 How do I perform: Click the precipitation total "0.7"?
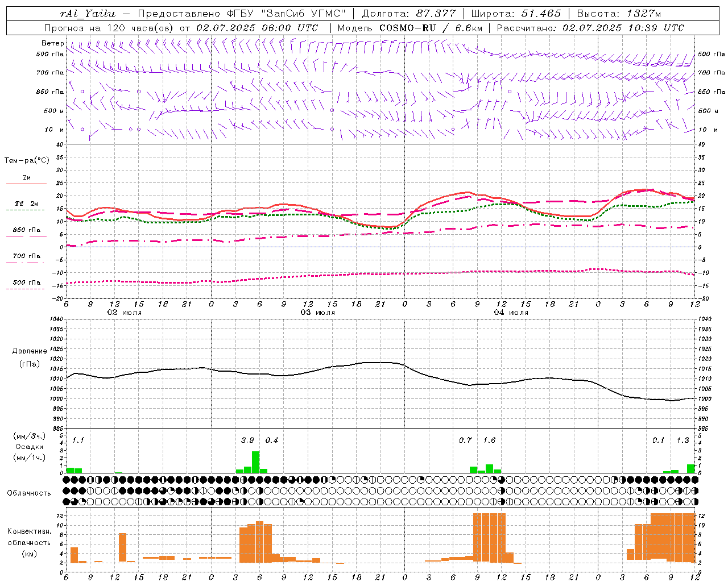[x=465, y=440]
